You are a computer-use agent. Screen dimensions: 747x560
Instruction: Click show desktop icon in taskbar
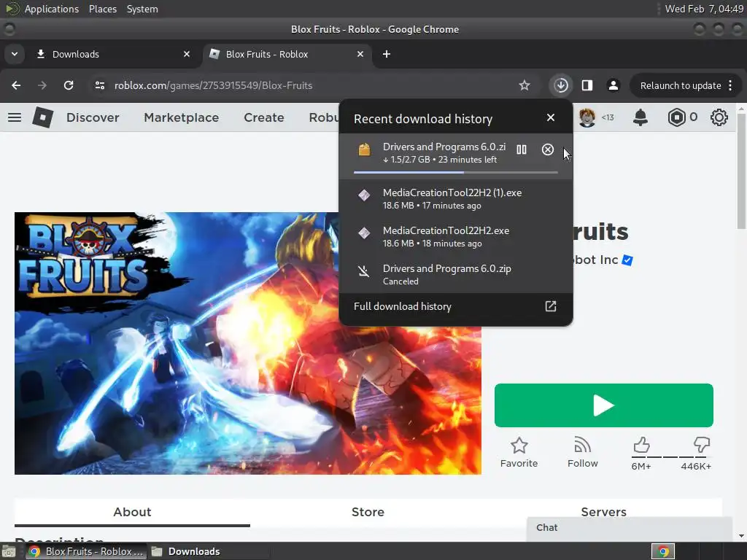pos(9,551)
